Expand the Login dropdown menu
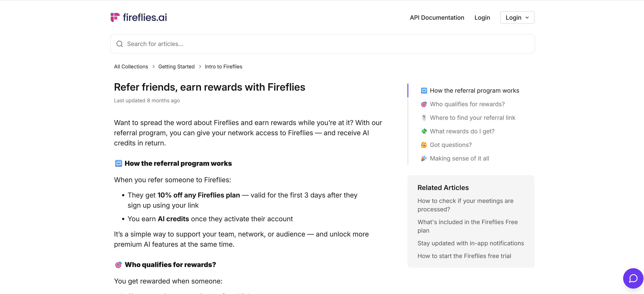 [517, 17]
